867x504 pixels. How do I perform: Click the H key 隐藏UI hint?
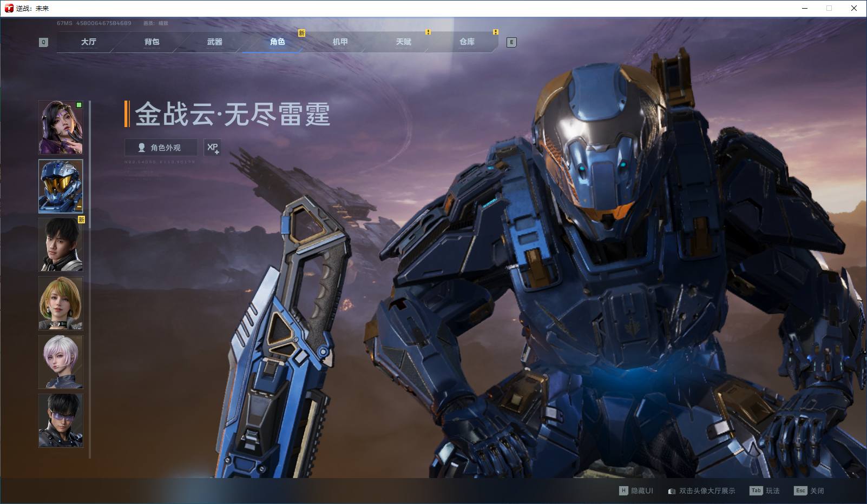[636, 490]
